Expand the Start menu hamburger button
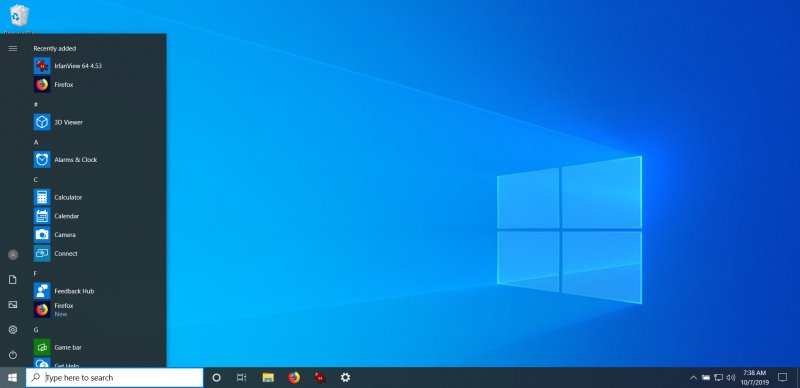The image size is (800, 388). point(13,48)
